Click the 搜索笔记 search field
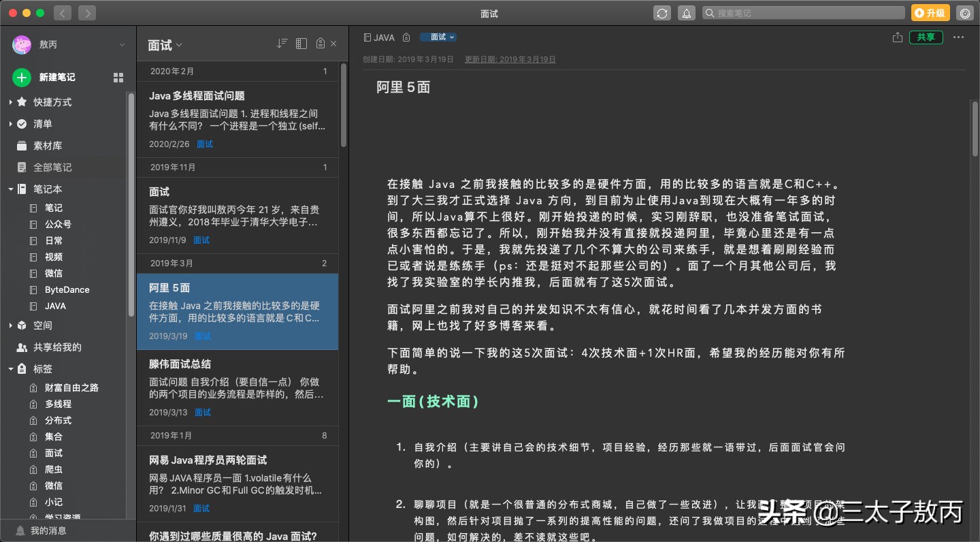 803,12
